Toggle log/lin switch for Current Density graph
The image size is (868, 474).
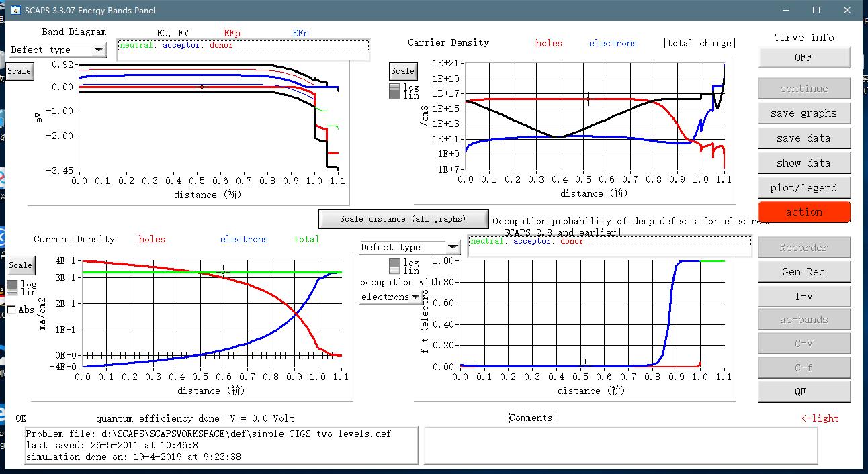13,288
